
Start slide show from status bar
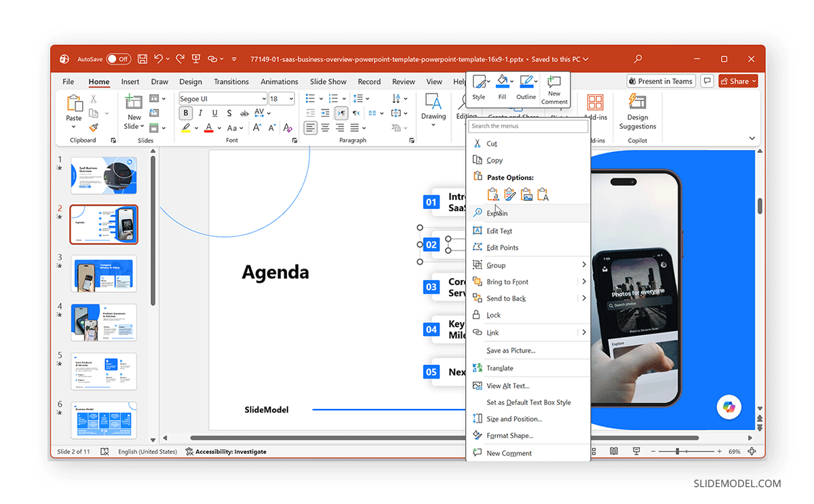(x=636, y=451)
